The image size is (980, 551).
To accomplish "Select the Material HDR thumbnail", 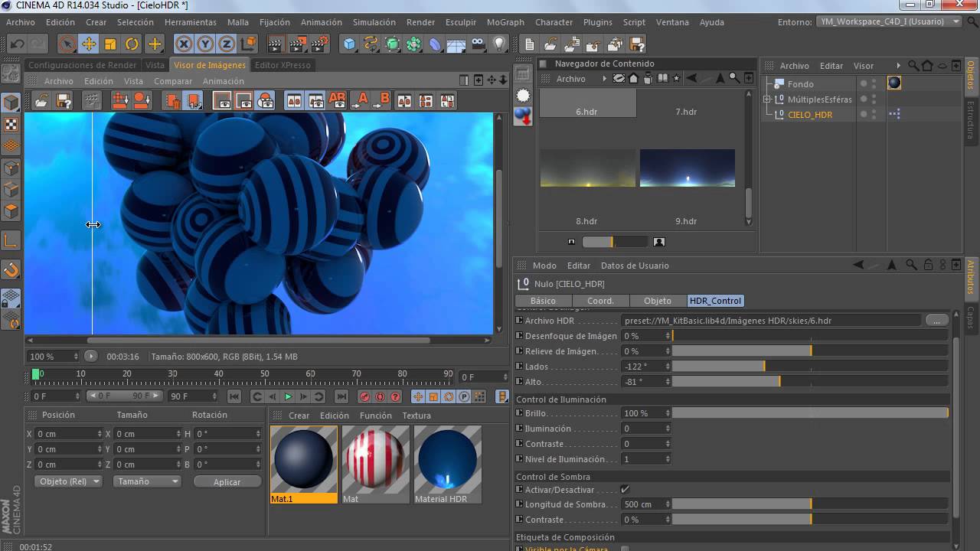I will [x=448, y=465].
